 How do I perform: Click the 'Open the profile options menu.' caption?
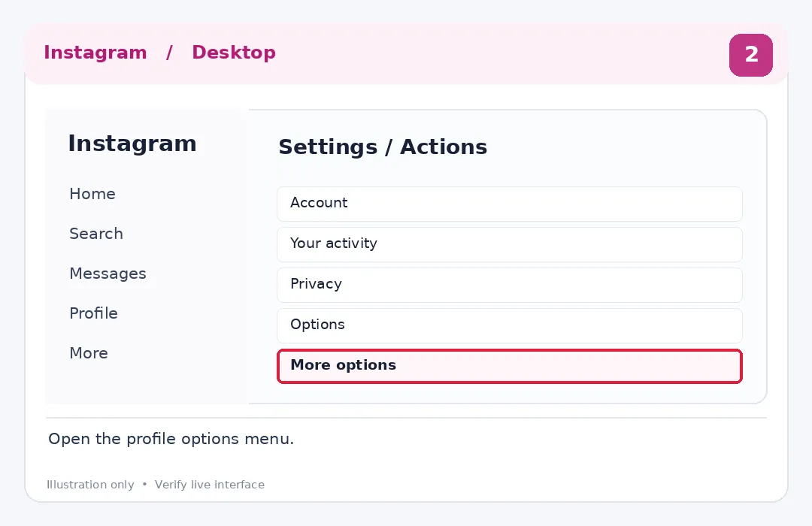click(171, 439)
